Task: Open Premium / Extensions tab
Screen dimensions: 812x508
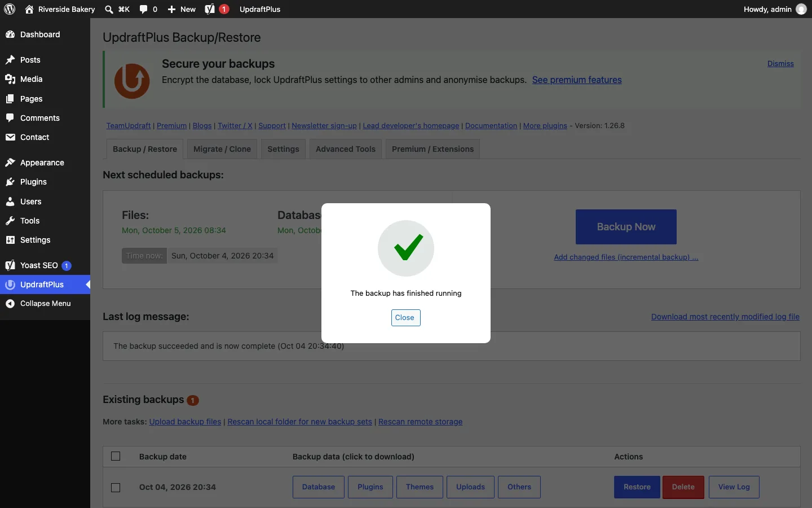Action: click(433, 149)
